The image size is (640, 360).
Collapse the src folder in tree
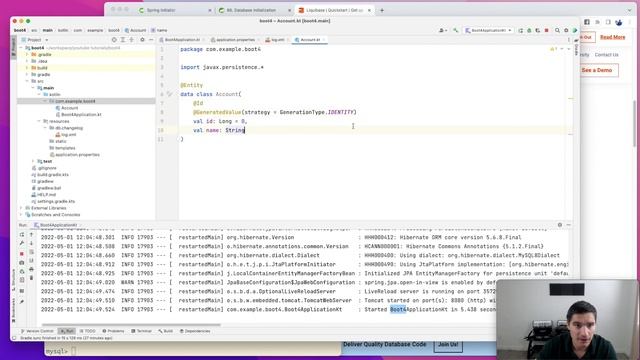pos(27,81)
